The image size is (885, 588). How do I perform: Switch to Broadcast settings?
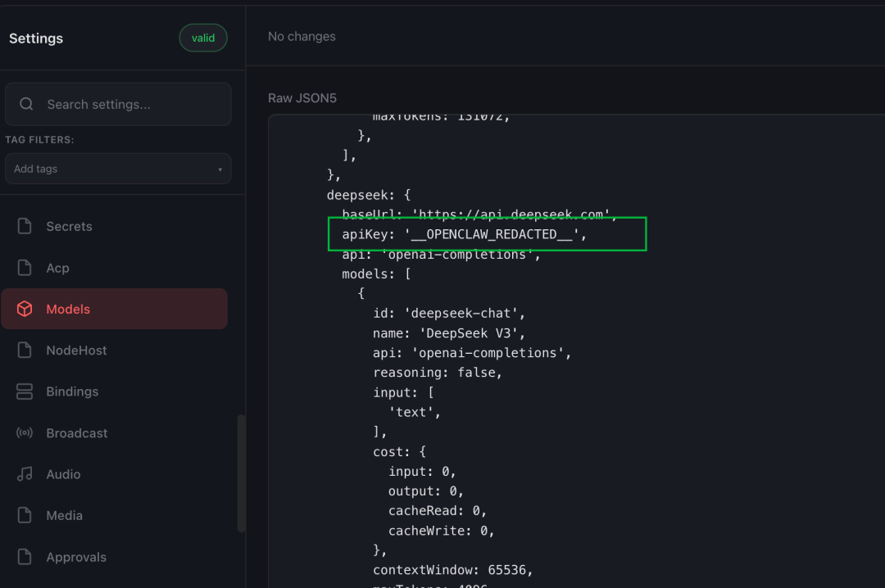tap(115, 433)
